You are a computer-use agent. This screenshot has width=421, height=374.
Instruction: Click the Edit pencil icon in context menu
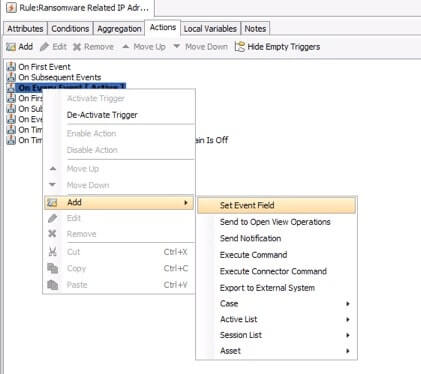[52, 218]
